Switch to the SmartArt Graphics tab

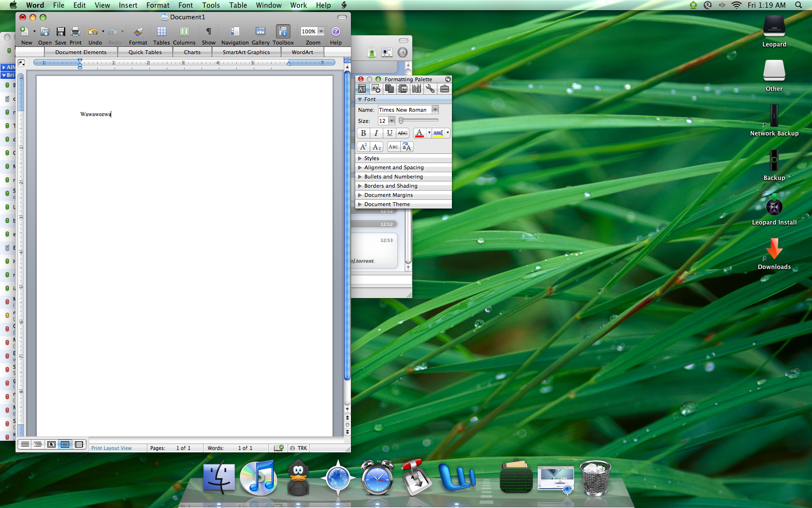coord(246,52)
